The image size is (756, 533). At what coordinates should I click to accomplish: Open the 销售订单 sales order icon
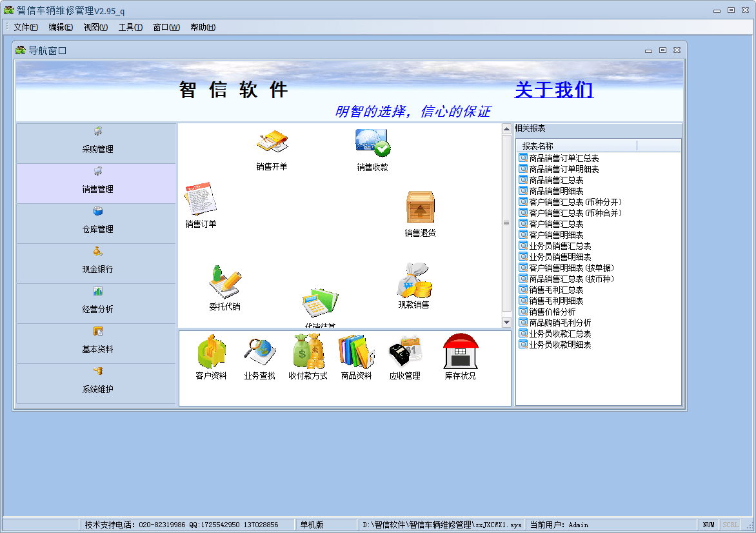pyautogui.click(x=200, y=200)
